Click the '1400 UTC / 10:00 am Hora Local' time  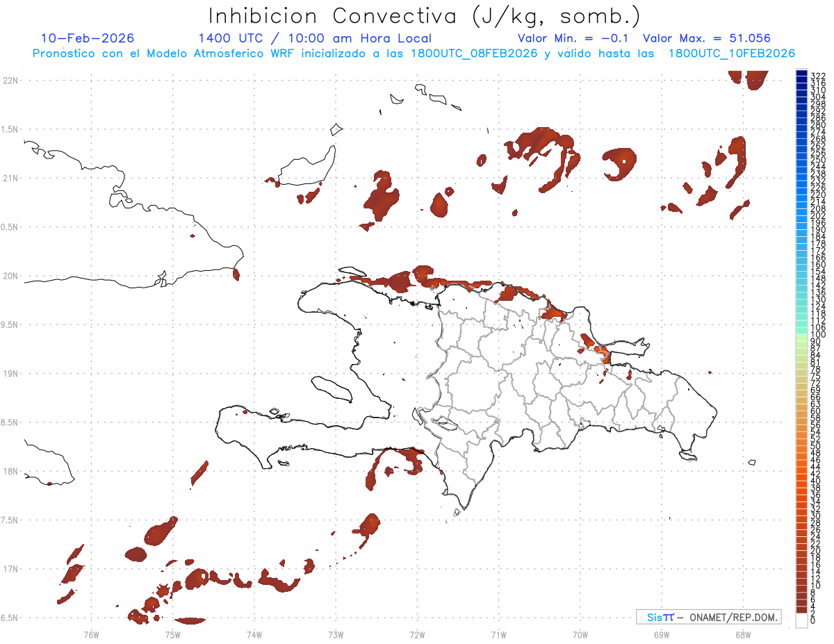point(315,38)
